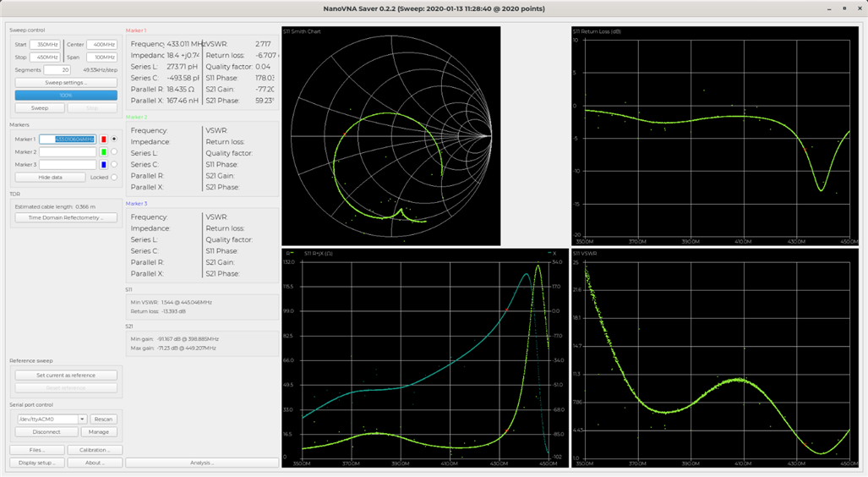Click the Marker 2 frequency input field
This screenshot has width=868, height=477.
point(68,151)
